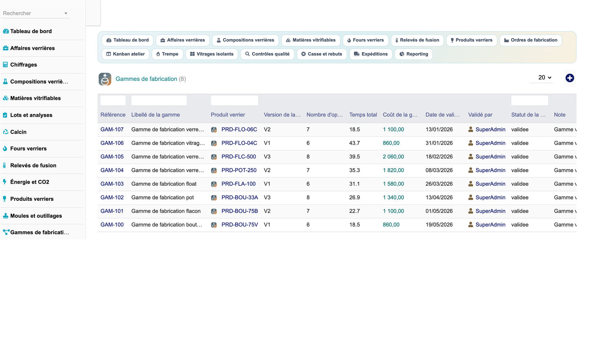Viewport: 589px width, 364px height.
Task: Open the page size dropdown showing 20
Action: coord(541,77)
